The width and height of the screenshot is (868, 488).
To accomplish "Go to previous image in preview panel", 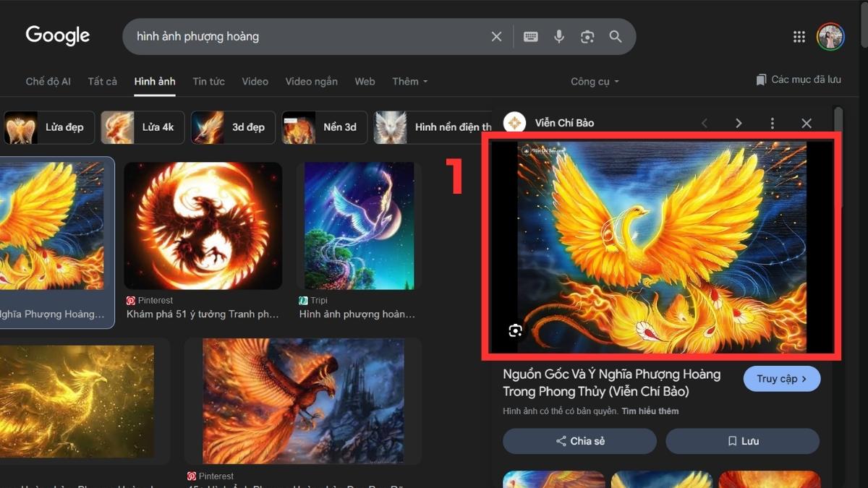I will tap(705, 124).
